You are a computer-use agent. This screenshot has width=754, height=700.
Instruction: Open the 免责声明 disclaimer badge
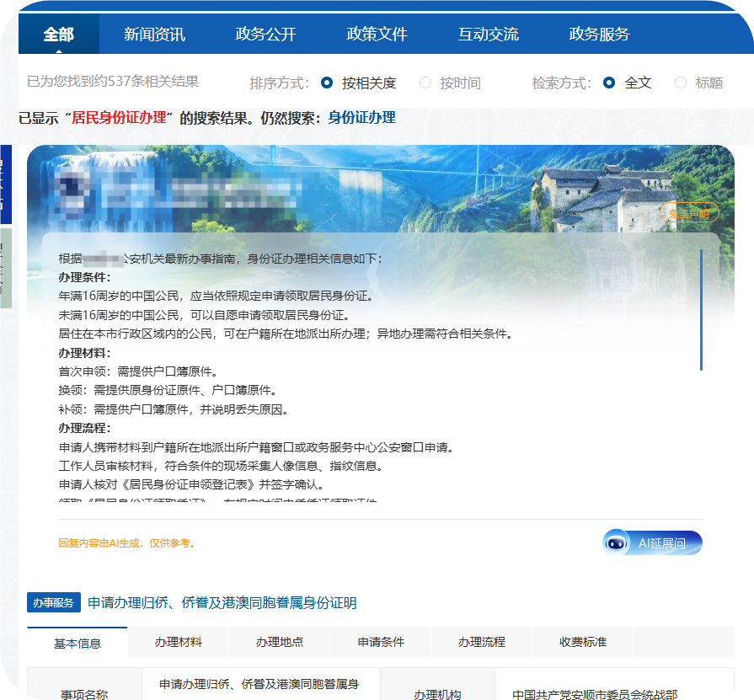coord(689,213)
